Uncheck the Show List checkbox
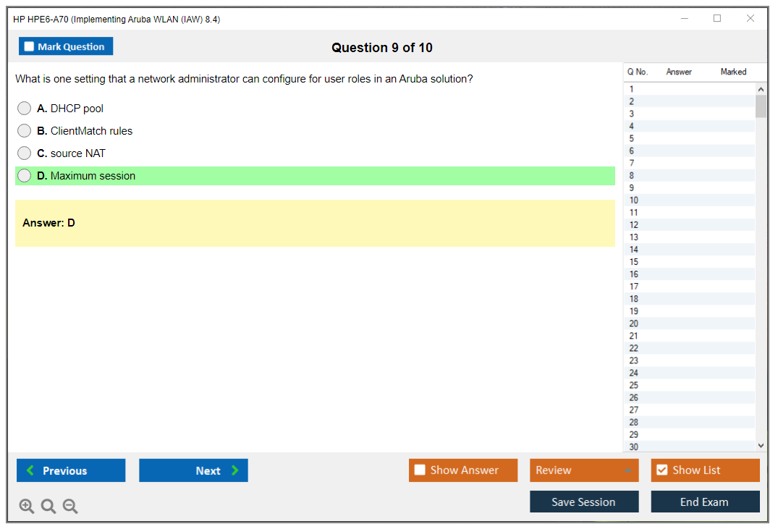This screenshot has width=778, height=532. tap(661, 470)
